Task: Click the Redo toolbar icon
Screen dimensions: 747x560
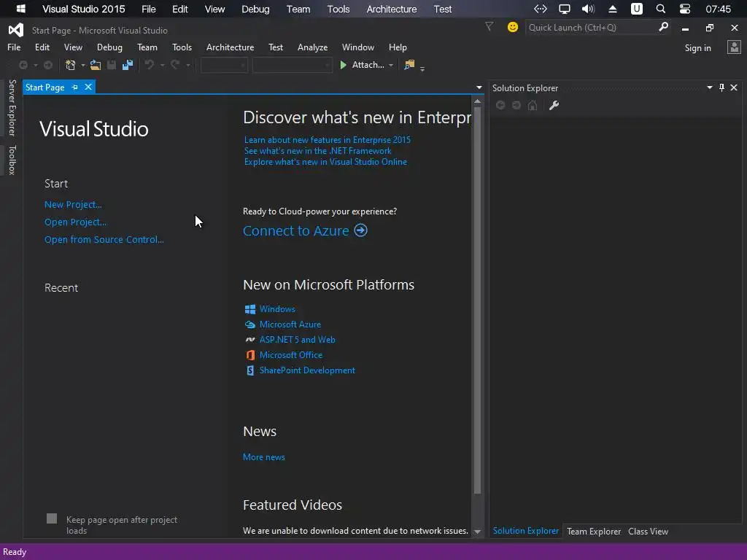Action: [175, 65]
